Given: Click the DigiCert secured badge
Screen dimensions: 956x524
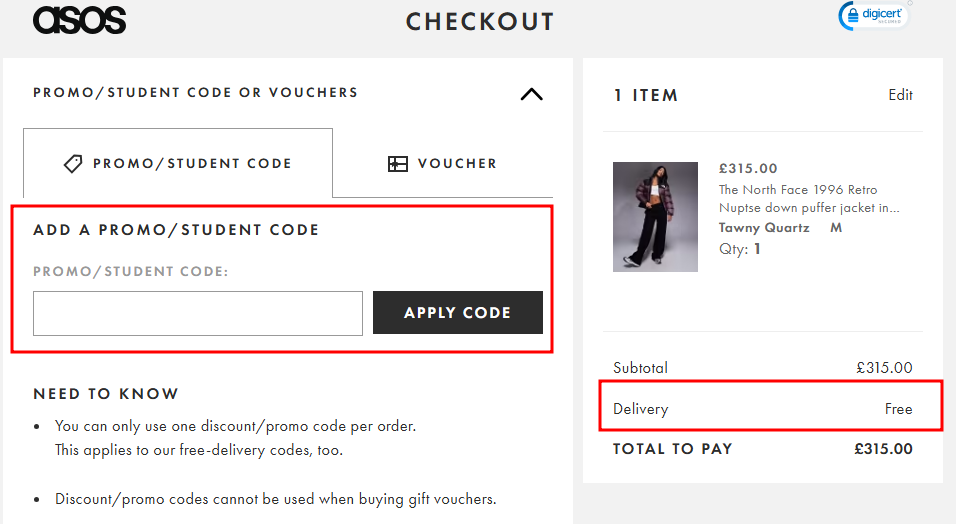Looking at the screenshot, I should pyautogui.click(x=874, y=16).
